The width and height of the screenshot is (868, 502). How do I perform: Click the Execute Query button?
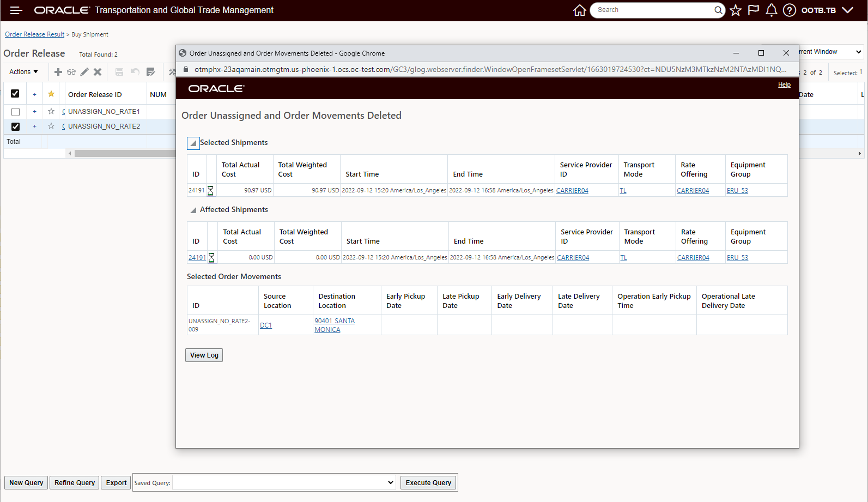428,483
